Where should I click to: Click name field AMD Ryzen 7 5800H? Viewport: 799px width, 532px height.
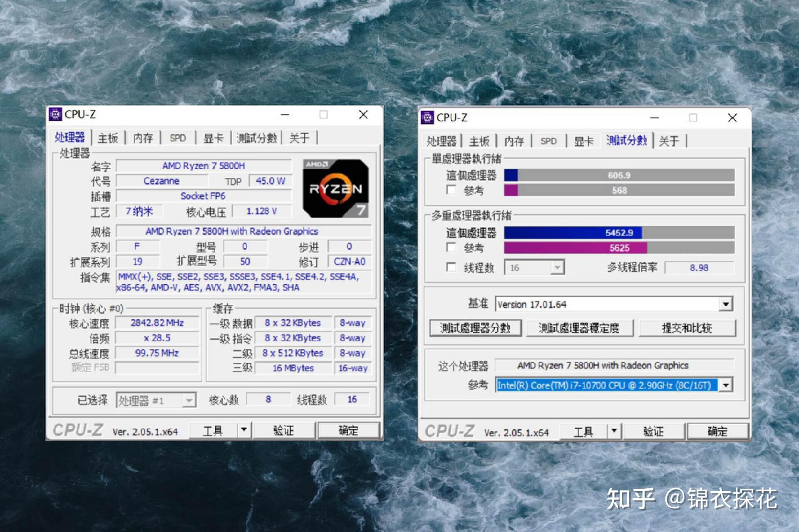(203, 166)
